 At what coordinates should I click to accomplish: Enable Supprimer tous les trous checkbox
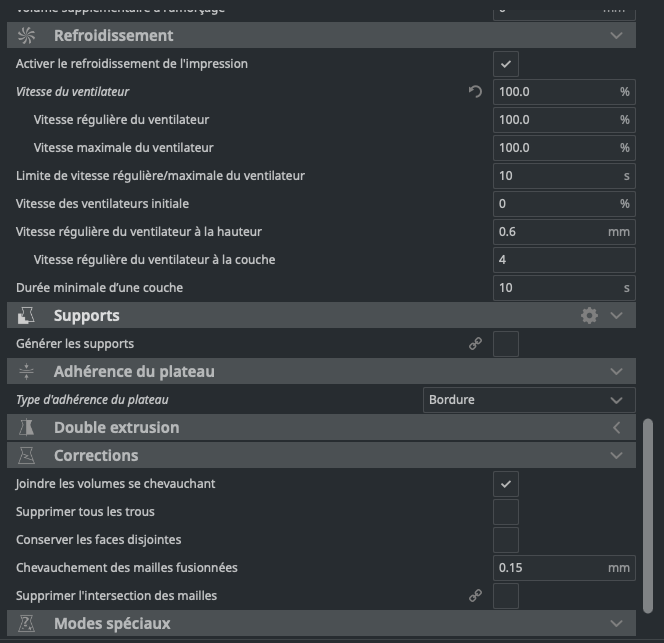tap(506, 512)
